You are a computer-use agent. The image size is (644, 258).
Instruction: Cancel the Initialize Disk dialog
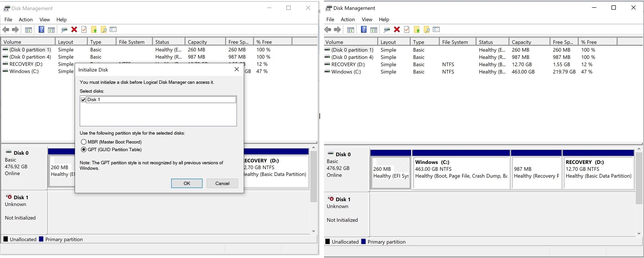click(x=222, y=183)
